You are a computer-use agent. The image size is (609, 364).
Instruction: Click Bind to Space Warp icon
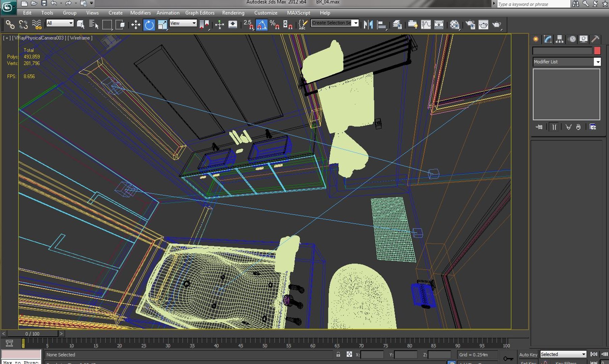[36, 25]
